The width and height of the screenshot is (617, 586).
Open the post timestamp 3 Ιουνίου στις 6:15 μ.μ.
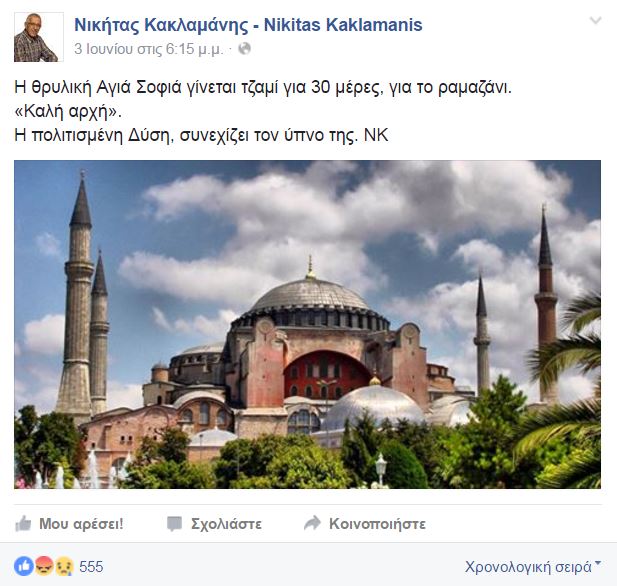tap(149, 49)
